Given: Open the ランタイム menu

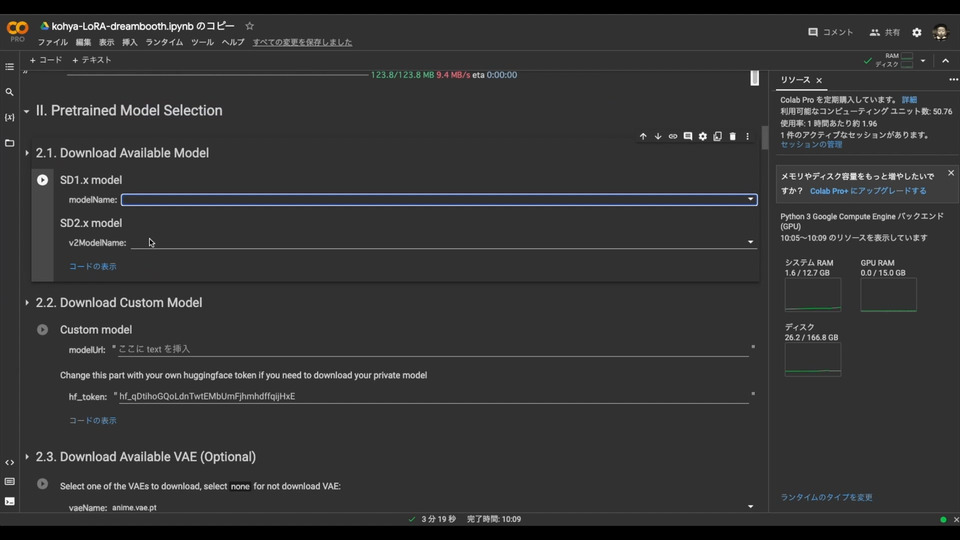Looking at the screenshot, I should pyautogui.click(x=164, y=42).
